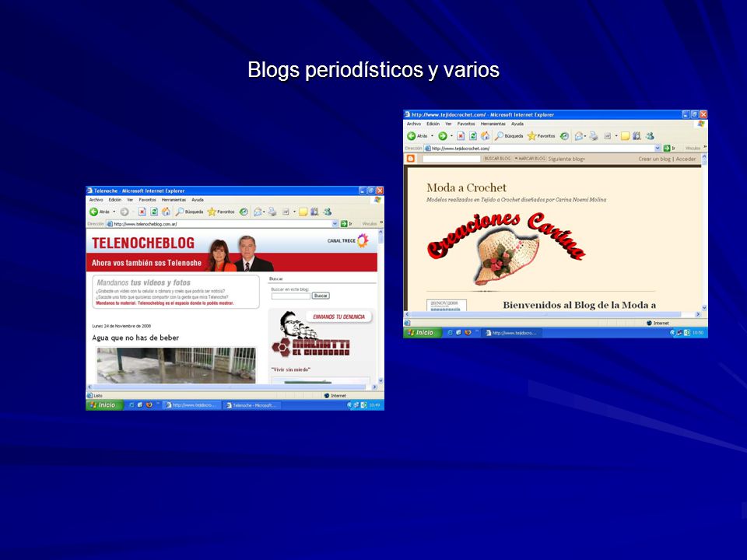The width and height of the screenshot is (747, 560).
Task: Print the Telenoche page
Action: pyautogui.click(x=272, y=212)
